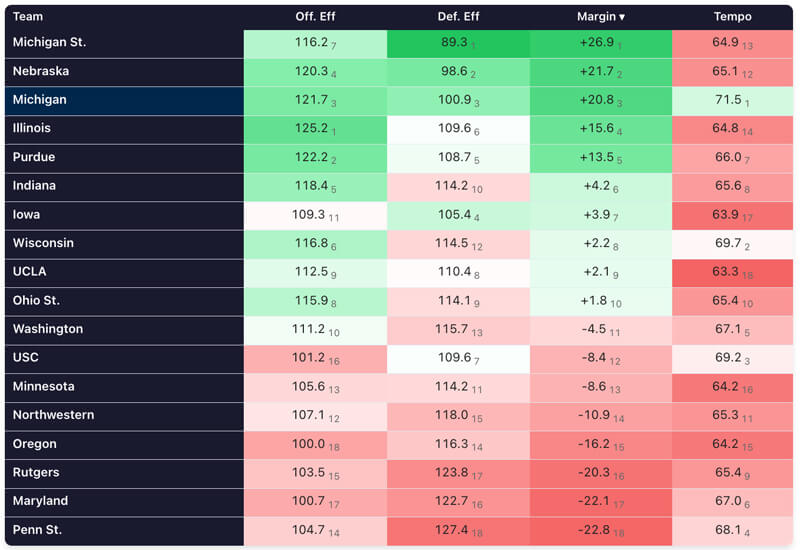Viewport: 800px width, 550px height.
Task: Sort by Off. Eff column header
Action: pyautogui.click(x=315, y=17)
